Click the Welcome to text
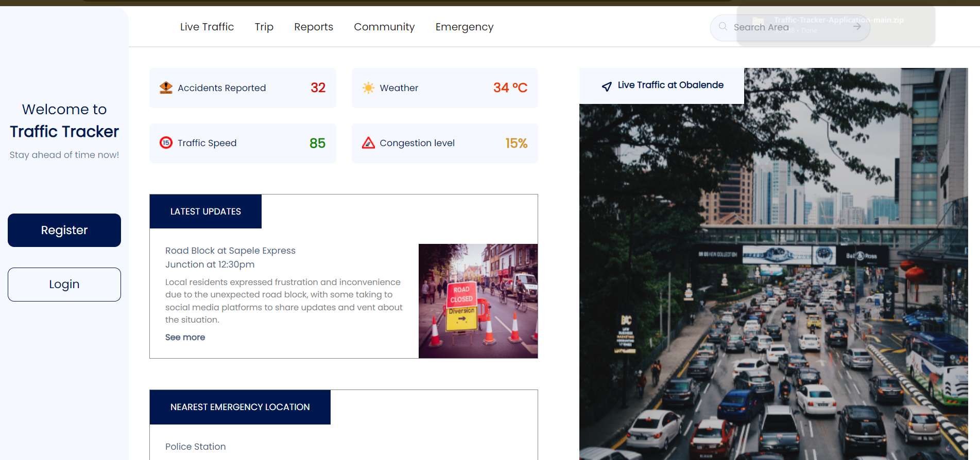The image size is (980, 460). coord(64,109)
